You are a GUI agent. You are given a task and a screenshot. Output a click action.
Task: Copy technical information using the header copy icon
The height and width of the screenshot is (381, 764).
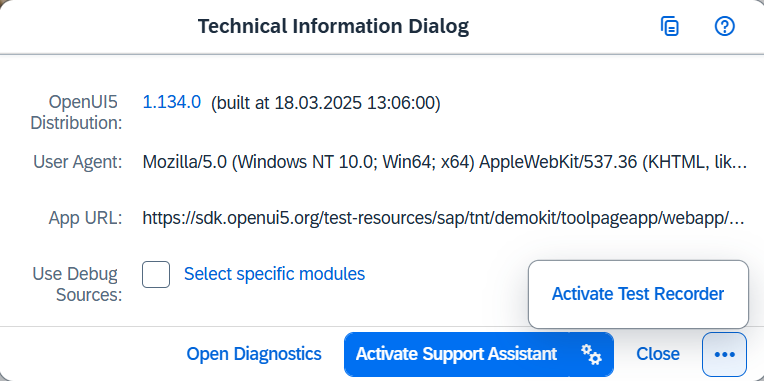coord(670,26)
